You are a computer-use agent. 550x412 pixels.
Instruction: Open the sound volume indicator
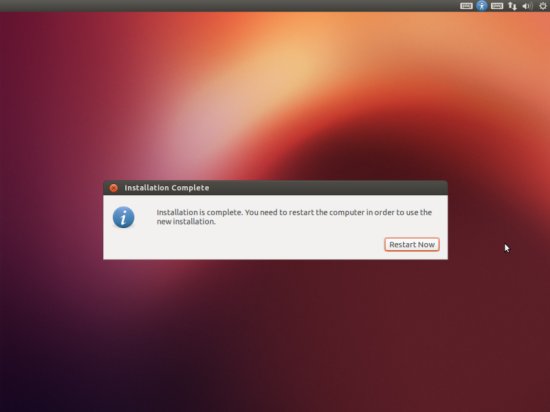527,6
